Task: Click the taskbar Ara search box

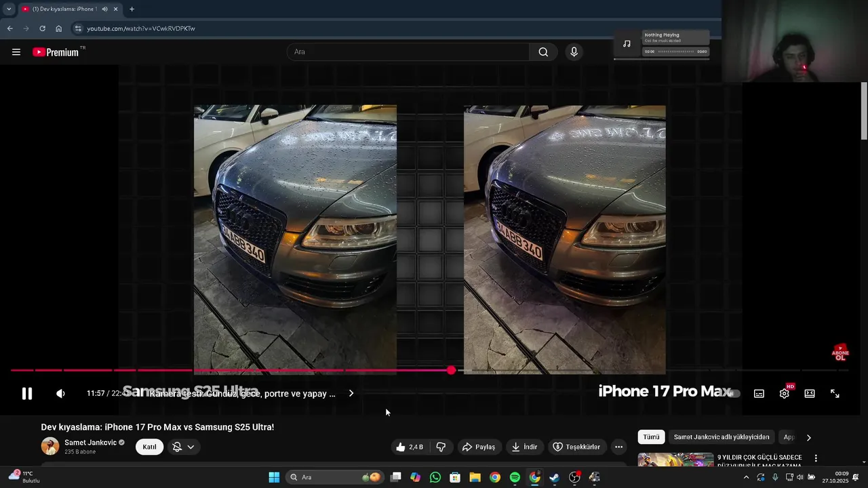Action: [x=334, y=477]
